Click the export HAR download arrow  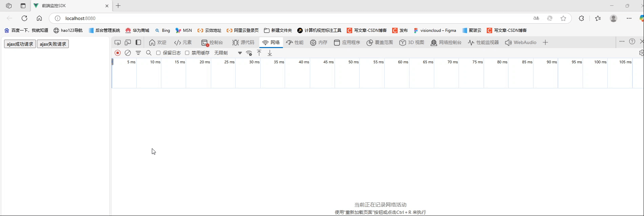click(270, 53)
